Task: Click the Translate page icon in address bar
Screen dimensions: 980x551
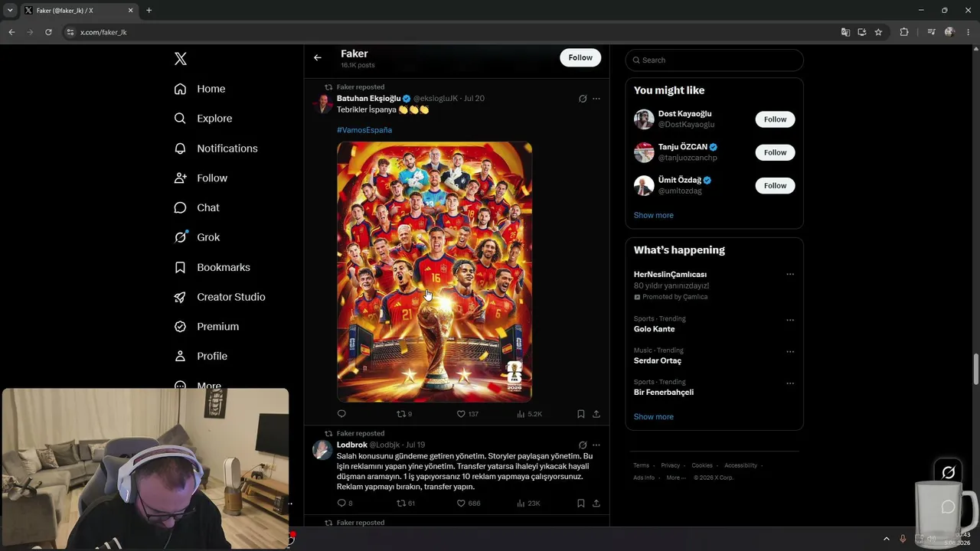Action: (845, 32)
